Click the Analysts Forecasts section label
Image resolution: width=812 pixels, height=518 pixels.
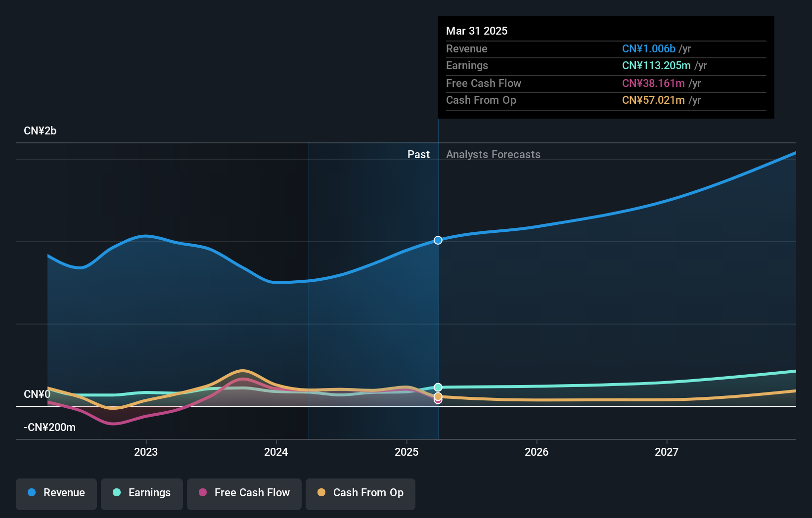pos(493,154)
